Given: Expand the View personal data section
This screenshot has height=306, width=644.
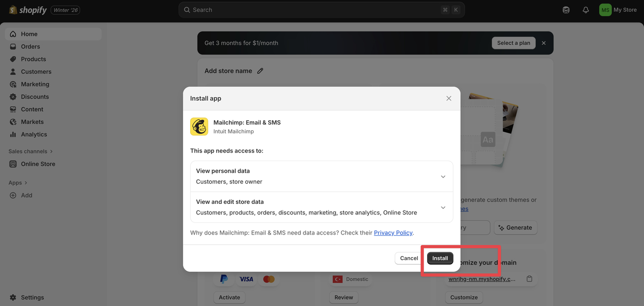Looking at the screenshot, I should tap(443, 176).
